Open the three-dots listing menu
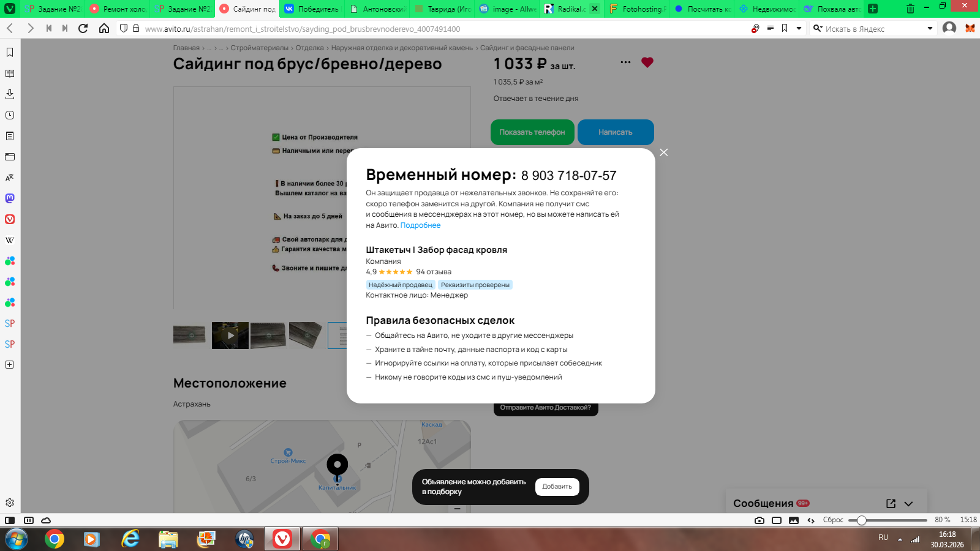 [x=625, y=62]
